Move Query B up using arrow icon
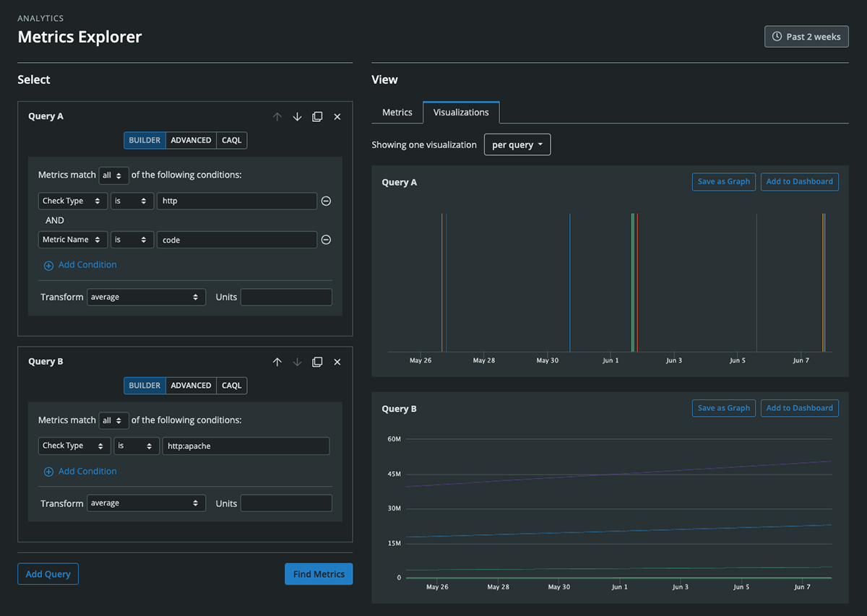The height and width of the screenshot is (616, 867). (277, 362)
